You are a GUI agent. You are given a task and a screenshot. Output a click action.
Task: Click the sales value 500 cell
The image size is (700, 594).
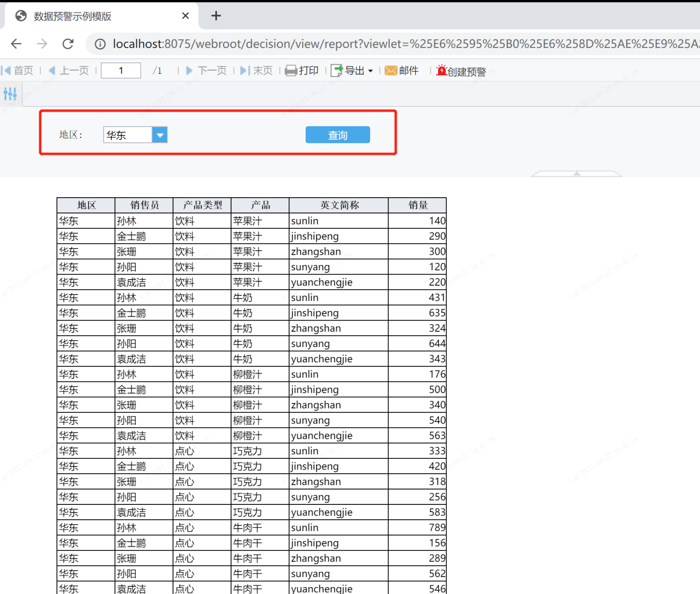[x=418, y=389]
